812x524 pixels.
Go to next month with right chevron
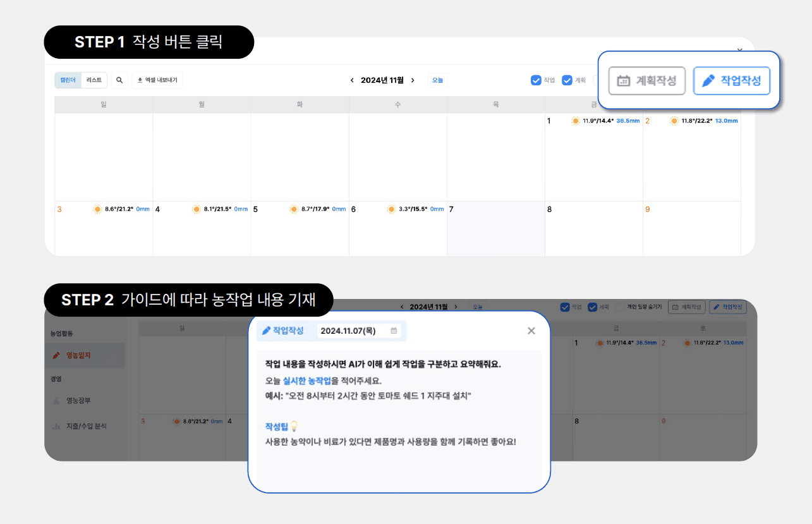tap(414, 80)
